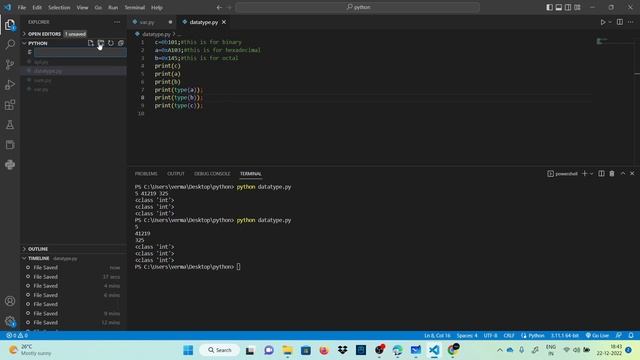Screen dimensions: 640x360
Task: Run the Python file with play icon
Action: [603, 22]
